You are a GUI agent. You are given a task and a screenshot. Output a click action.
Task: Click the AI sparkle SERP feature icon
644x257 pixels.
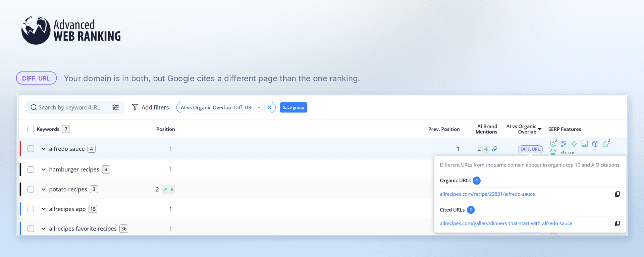click(x=574, y=144)
